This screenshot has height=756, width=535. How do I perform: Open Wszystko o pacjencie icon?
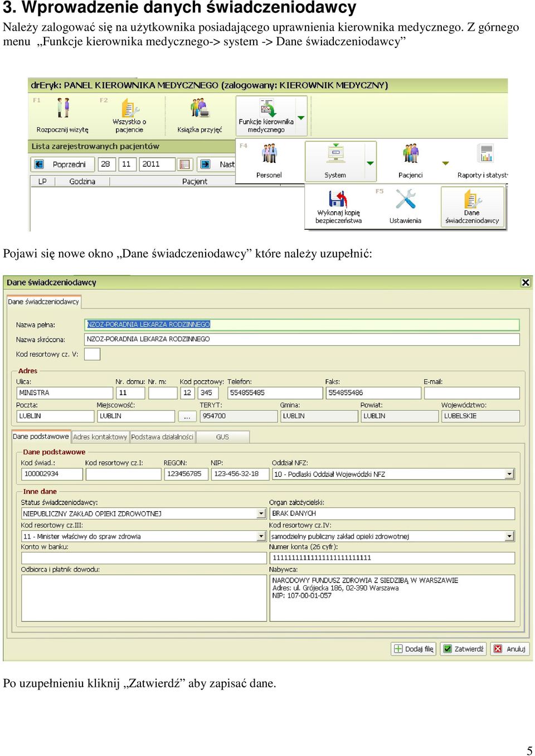129,108
